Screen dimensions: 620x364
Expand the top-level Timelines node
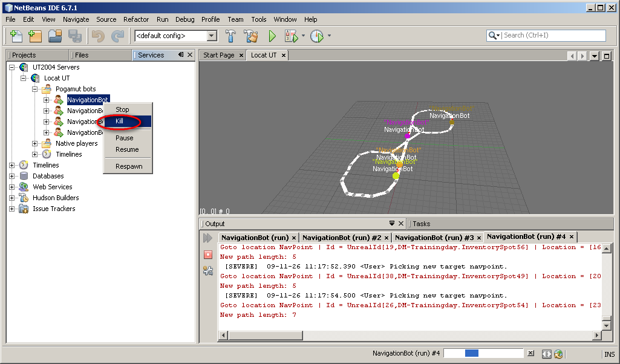12,165
